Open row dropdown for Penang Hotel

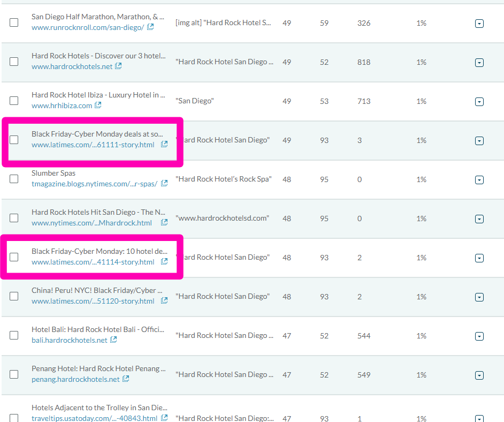pos(479,375)
